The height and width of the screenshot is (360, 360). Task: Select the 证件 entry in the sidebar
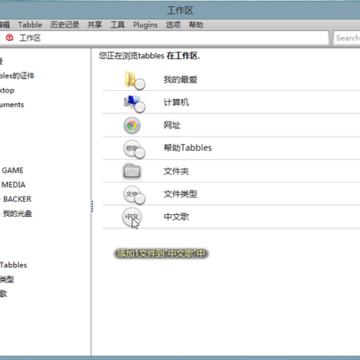17,76
